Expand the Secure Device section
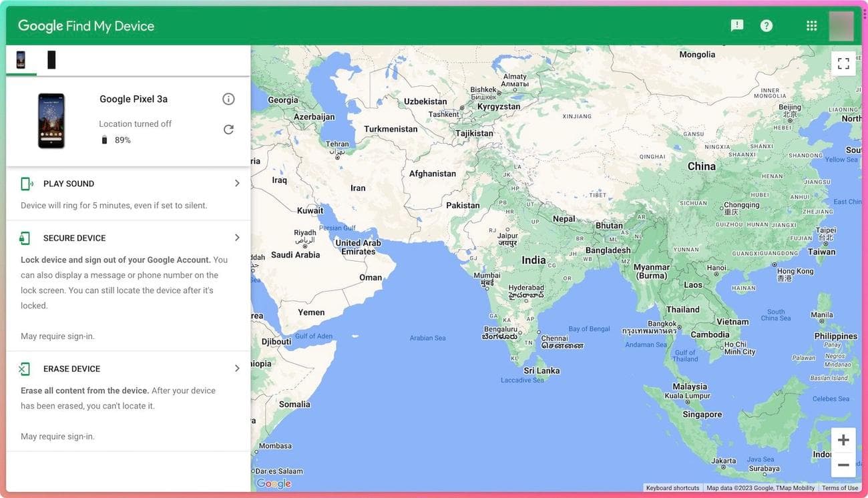This screenshot has height=498, width=868. (x=237, y=237)
